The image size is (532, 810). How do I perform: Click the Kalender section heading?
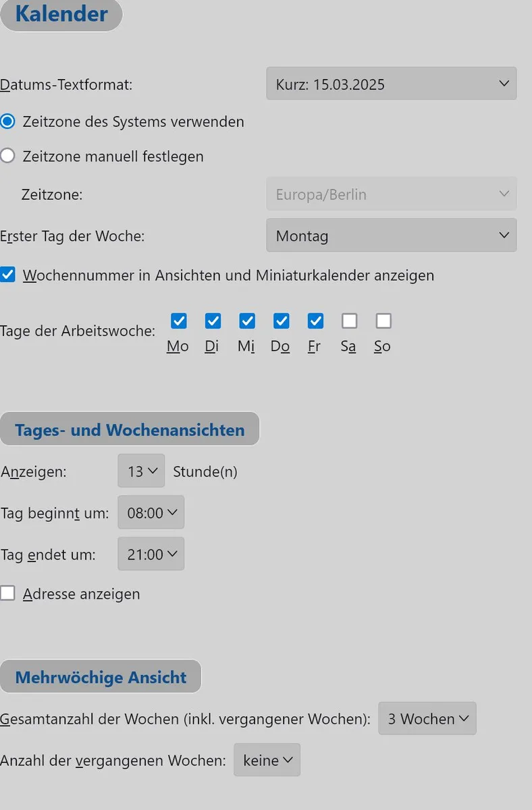(61, 14)
